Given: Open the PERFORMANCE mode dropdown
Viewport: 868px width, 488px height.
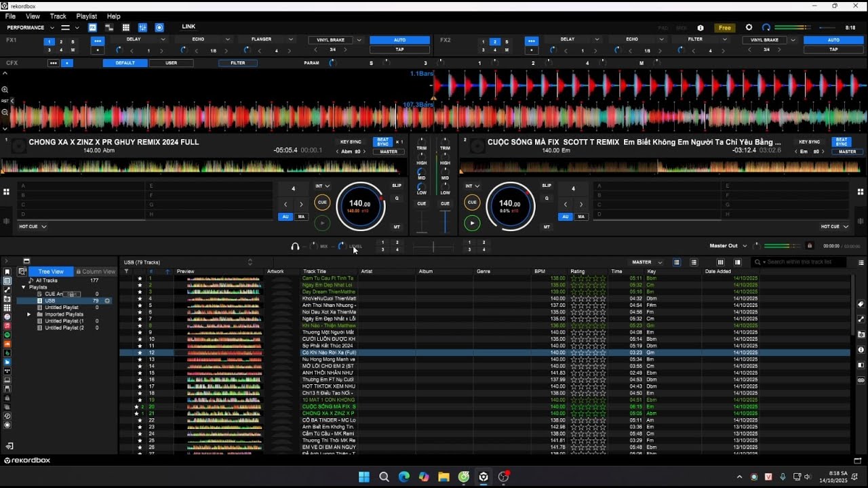Looking at the screenshot, I should click(31, 28).
